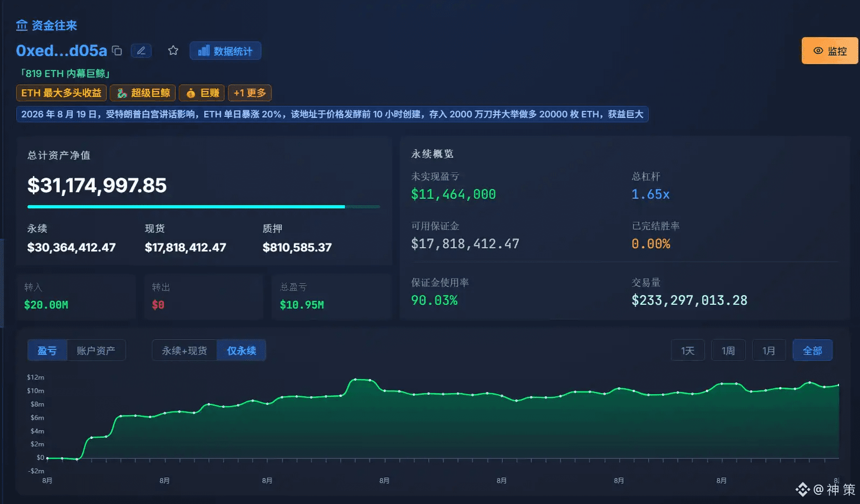Switch to the 盈亏 chart tab
The width and height of the screenshot is (860, 504).
coord(47,351)
